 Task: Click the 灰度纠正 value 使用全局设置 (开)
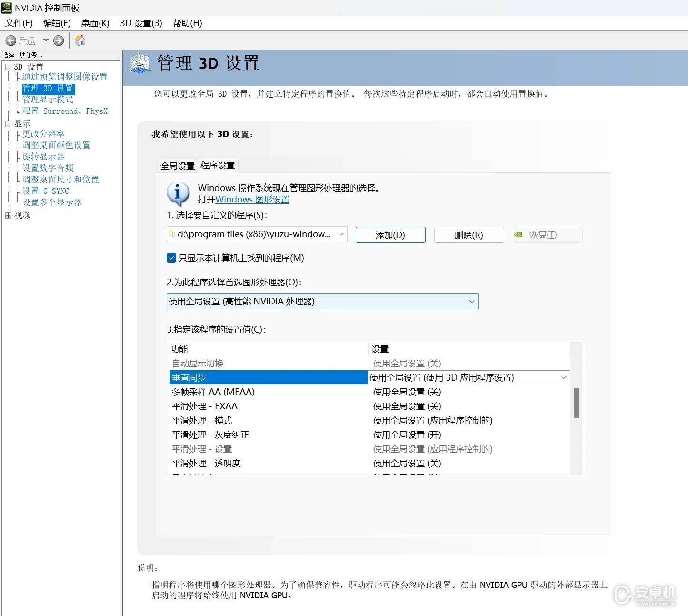(x=407, y=434)
